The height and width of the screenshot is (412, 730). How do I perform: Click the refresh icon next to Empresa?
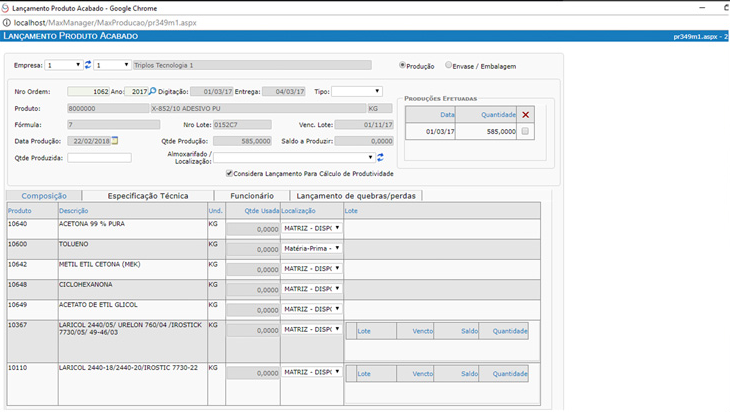tap(88, 65)
